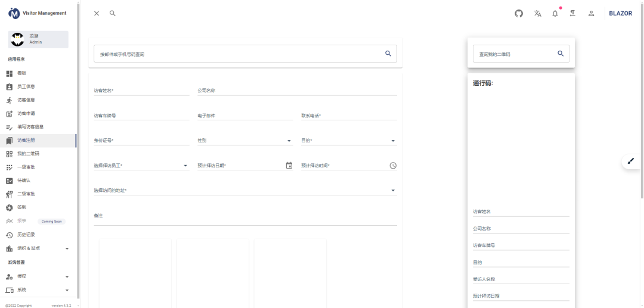The width and height of the screenshot is (644, 308).
Task: Click the Visitor Management logo
Action: [x=14, y=13]
